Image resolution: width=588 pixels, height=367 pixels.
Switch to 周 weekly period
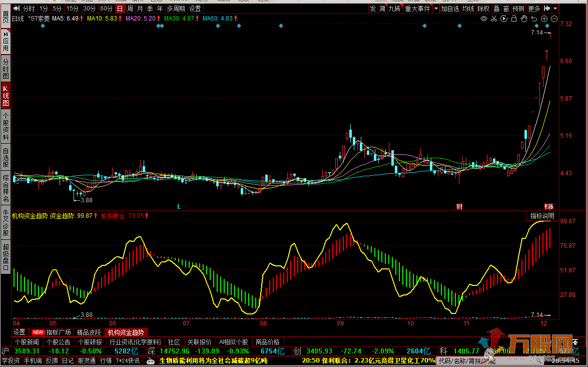click(130, 8)
